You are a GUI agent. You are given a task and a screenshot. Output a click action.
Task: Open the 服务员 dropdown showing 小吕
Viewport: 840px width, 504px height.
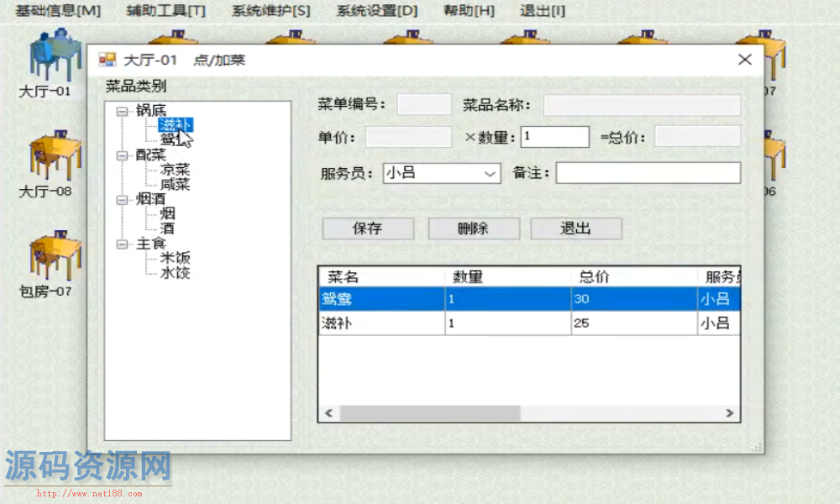(442, 173)
